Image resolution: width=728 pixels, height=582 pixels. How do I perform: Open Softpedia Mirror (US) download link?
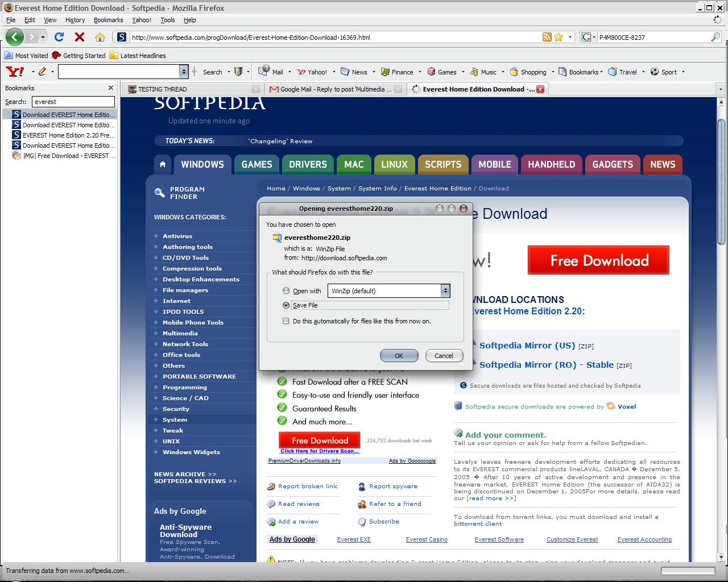click(x=527, y=346)
